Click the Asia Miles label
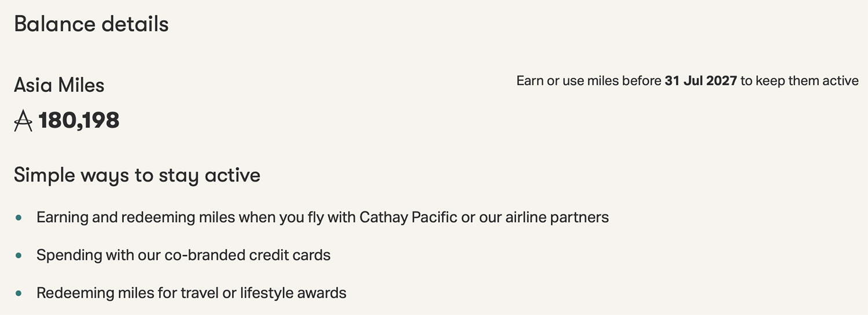This screenshot has width=868, height=315. [59, 86]
